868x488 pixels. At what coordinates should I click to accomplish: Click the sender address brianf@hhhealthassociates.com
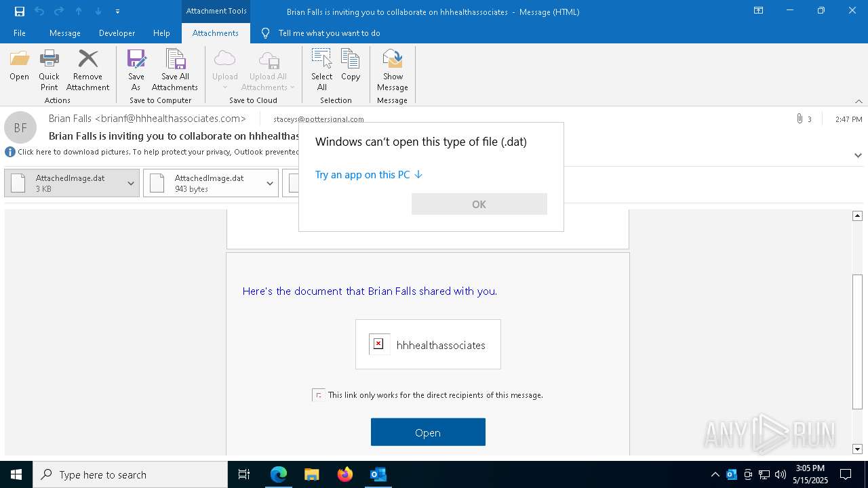pyautogui.click(x=170, y=119)
